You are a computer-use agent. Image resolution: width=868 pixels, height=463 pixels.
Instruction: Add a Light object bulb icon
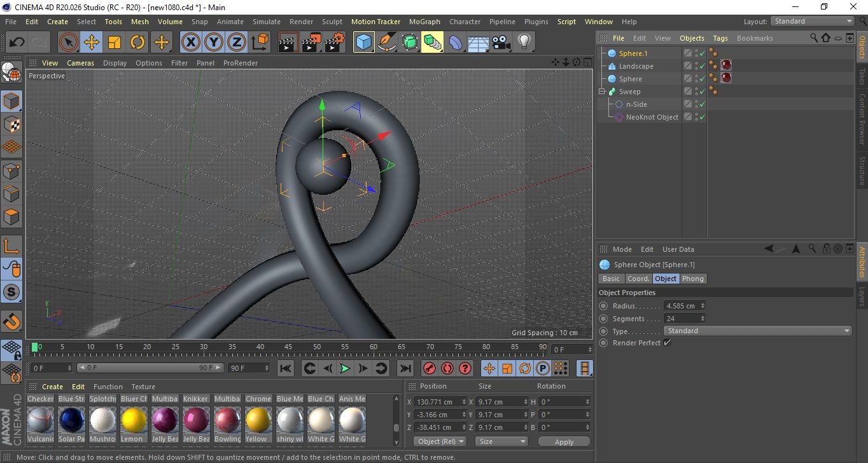(x=524, y=43)
